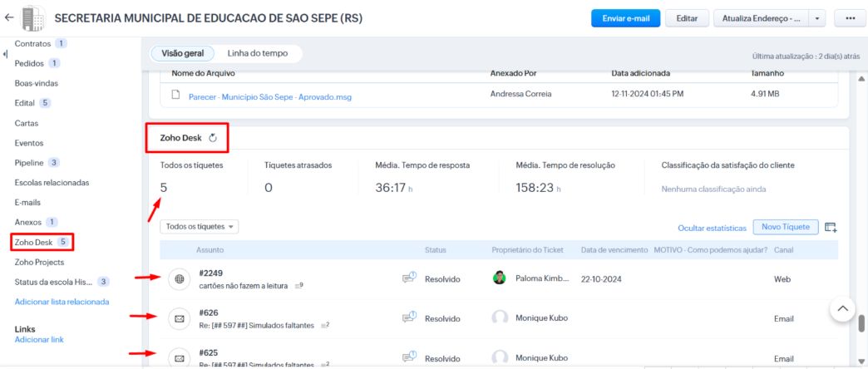Viewport: 868px width, 369px height.
Task: Click the scroll-to-top round arrow button
Action: [x=842, y=308]
